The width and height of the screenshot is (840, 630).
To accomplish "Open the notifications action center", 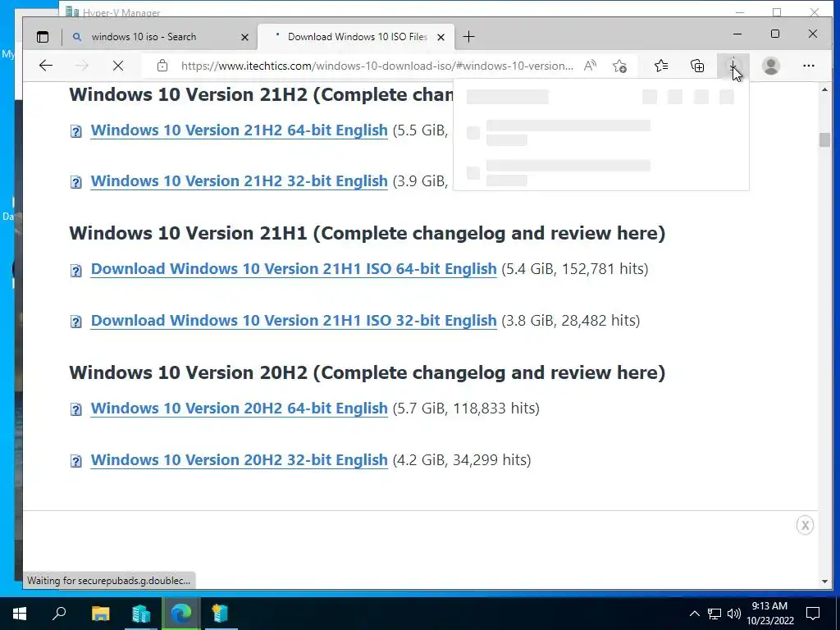I will [813, 614].
